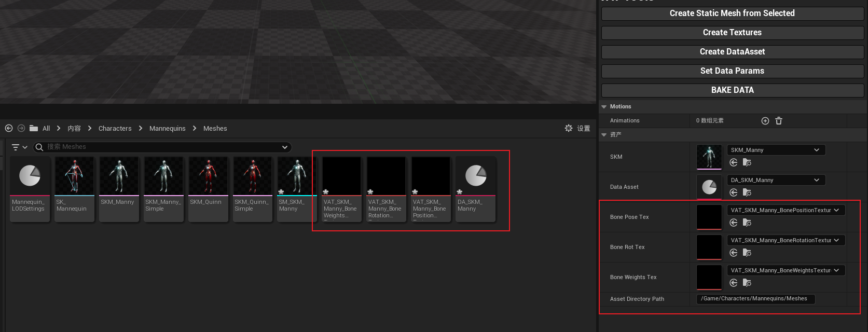The height and width of the screenshot is (332, 868).
Task: Click Create Static Mesh from Selected
Action: click(732, 13)
